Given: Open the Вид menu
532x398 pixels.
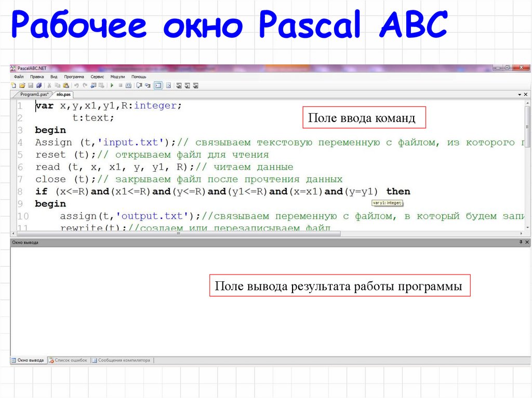Looking at the screenshot, I should click(54, 77).
